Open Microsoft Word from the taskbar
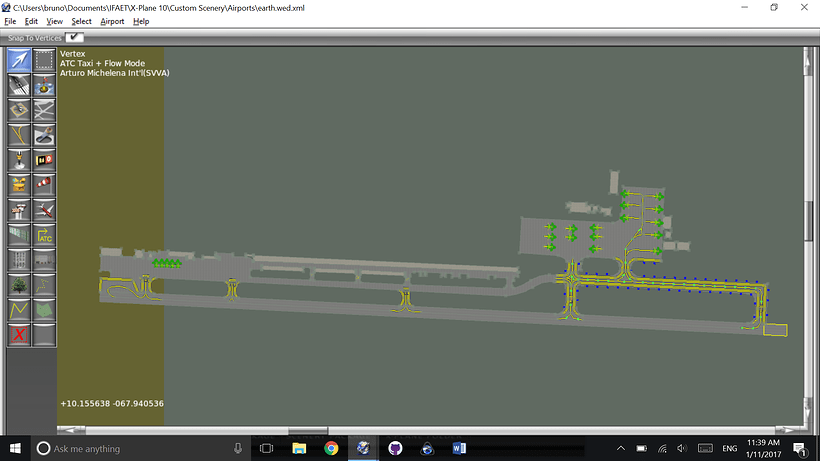 click(x=459, y=448)
